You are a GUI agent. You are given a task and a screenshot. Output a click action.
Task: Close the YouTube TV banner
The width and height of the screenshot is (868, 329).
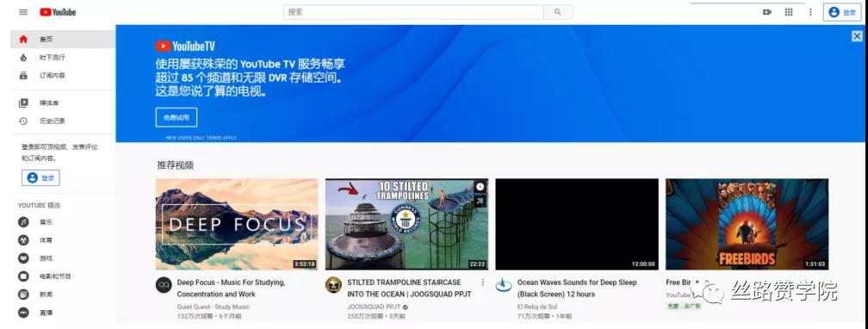click(857, 36)
